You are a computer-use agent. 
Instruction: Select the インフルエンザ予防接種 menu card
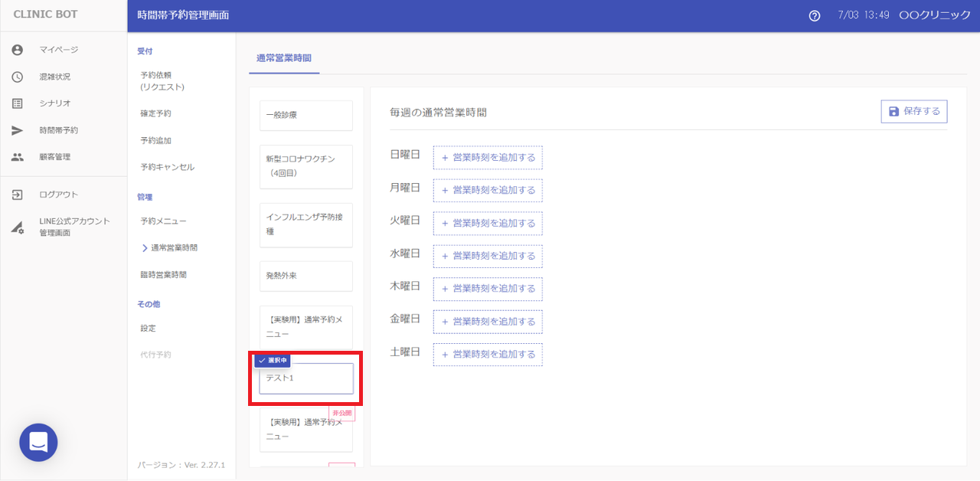click(305, 224)
